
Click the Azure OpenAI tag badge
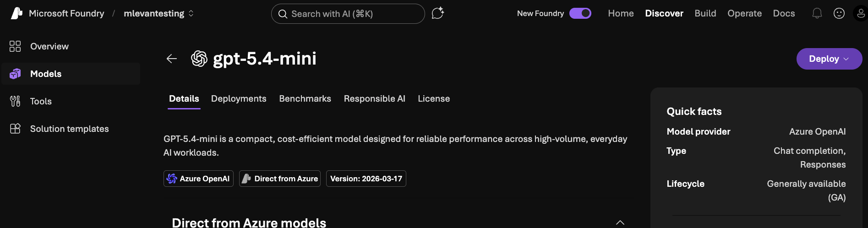coord(198,179)
